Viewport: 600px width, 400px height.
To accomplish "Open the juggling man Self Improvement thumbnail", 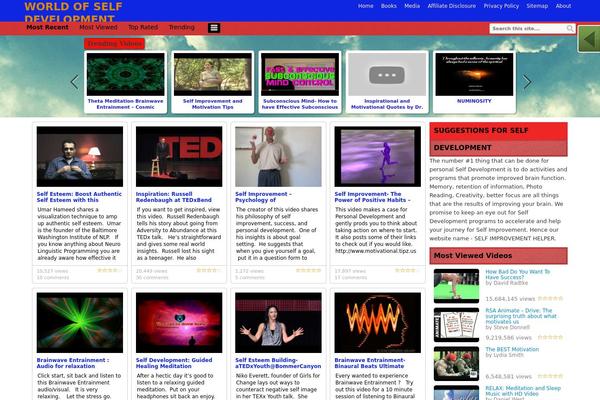I will point(278,157).
